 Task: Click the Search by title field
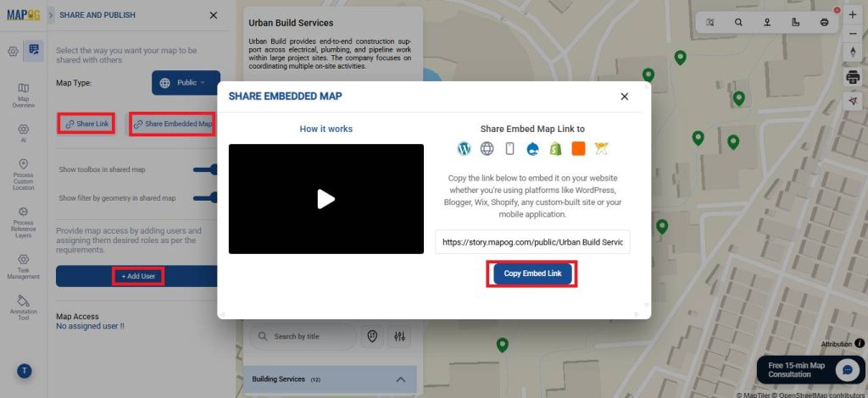[x=303, y=336]
